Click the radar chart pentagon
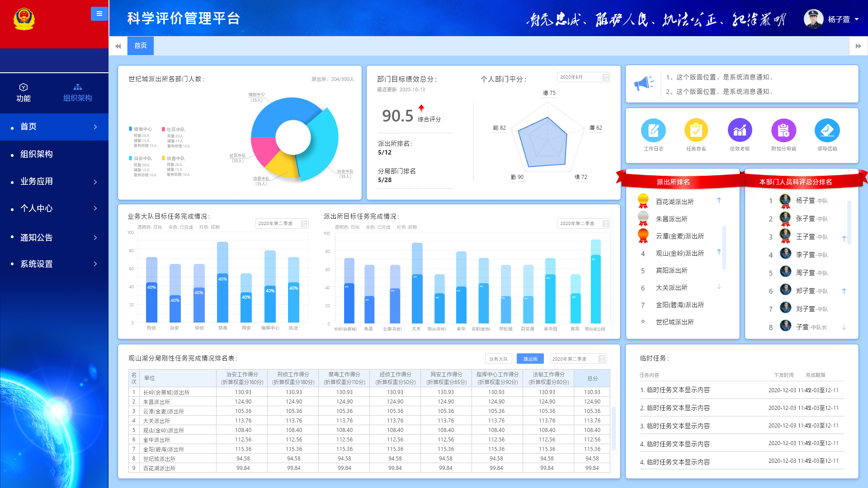The height and width of the screenshot is (488, 868). coord(542,142)
